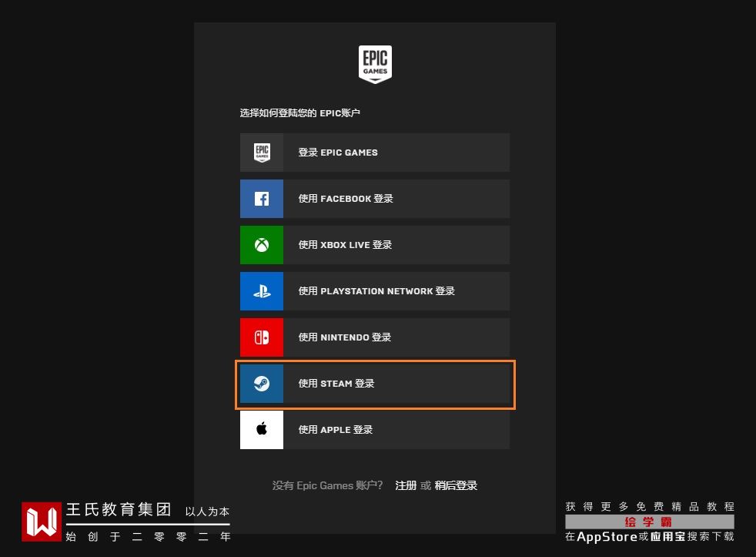The image size is (756, 557).
Task: Click the Facebook icon tile
Action: (x=262, y=199)
